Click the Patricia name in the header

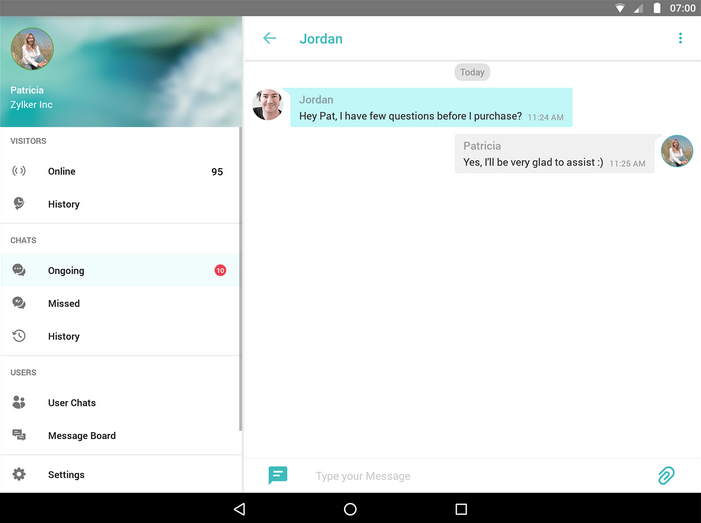click(27, 90)
